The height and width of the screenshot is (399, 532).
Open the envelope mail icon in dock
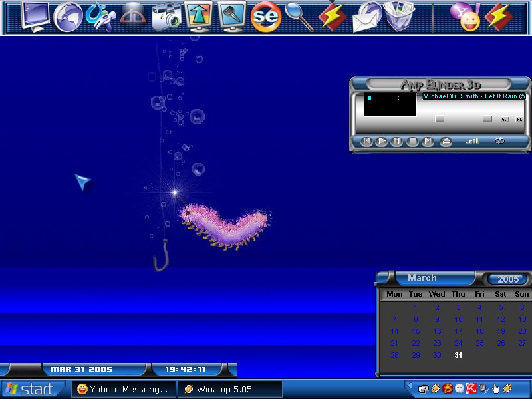coord(367,17)
